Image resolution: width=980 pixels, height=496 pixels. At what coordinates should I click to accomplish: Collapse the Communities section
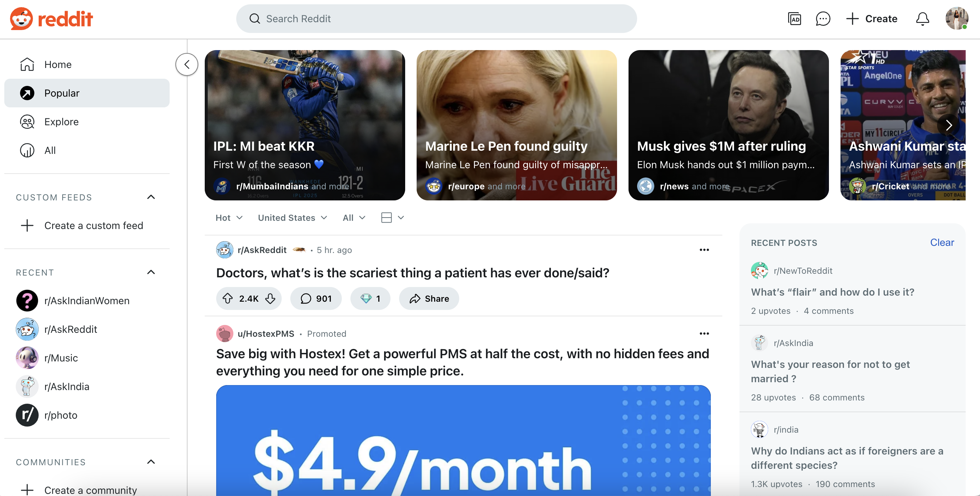point(151,462)
